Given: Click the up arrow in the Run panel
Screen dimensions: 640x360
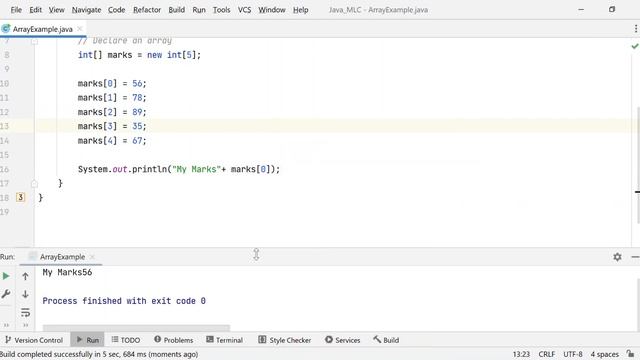Looking at the screenshot, I should click(25, 276).
